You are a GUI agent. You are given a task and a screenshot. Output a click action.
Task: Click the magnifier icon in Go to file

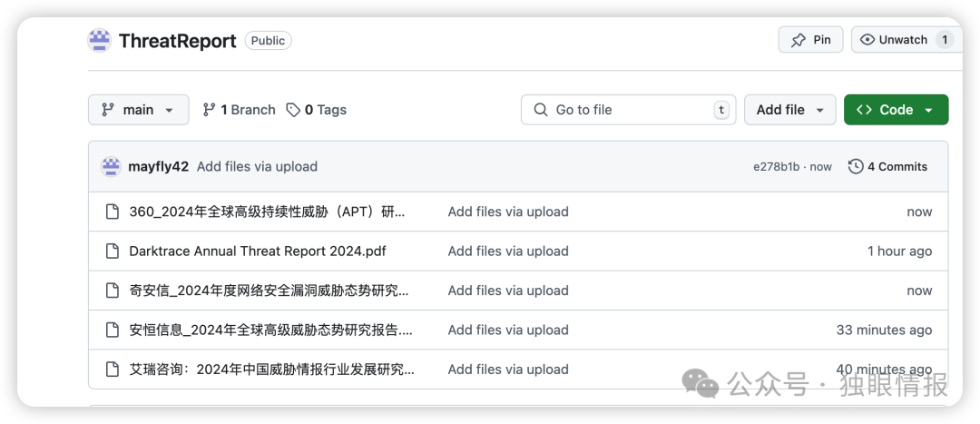tap(541, 110)
